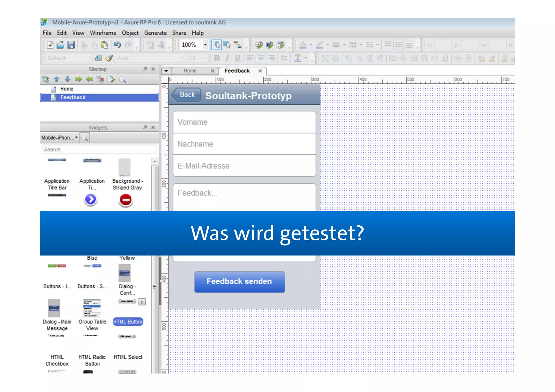Screen dimensions: 555x392
Task: Toggle Italic formatting
Action: point(227,58)
